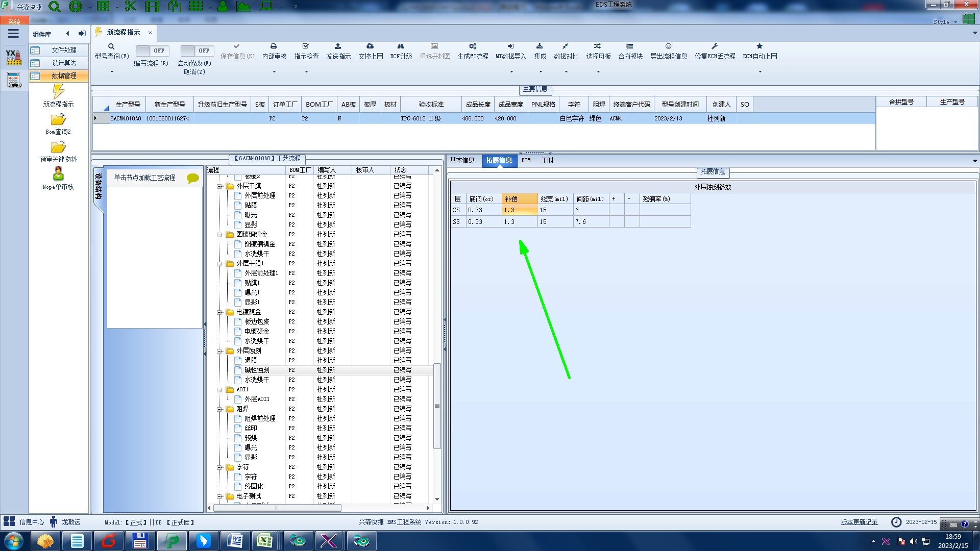Click the ECN自动上网 star icon
Screen dimensions: 980x551
[759, 46]
